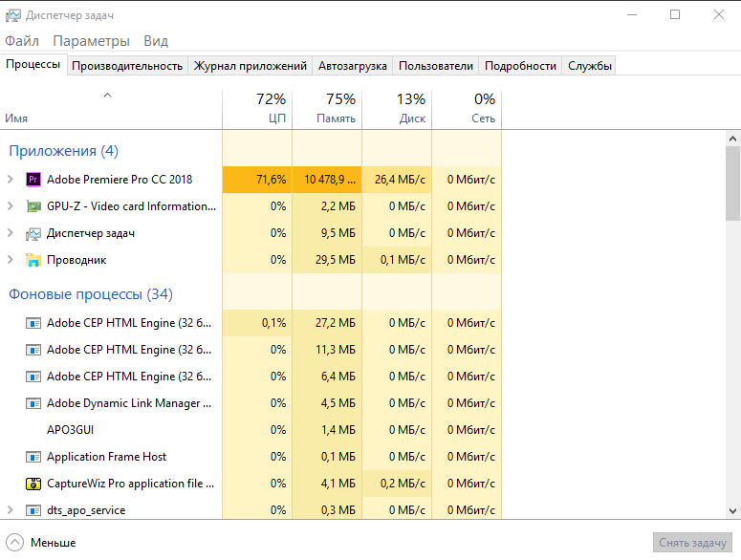Click the 11,3 МБ Adobe CEP HTML Engine icon

tap(33, 350)
